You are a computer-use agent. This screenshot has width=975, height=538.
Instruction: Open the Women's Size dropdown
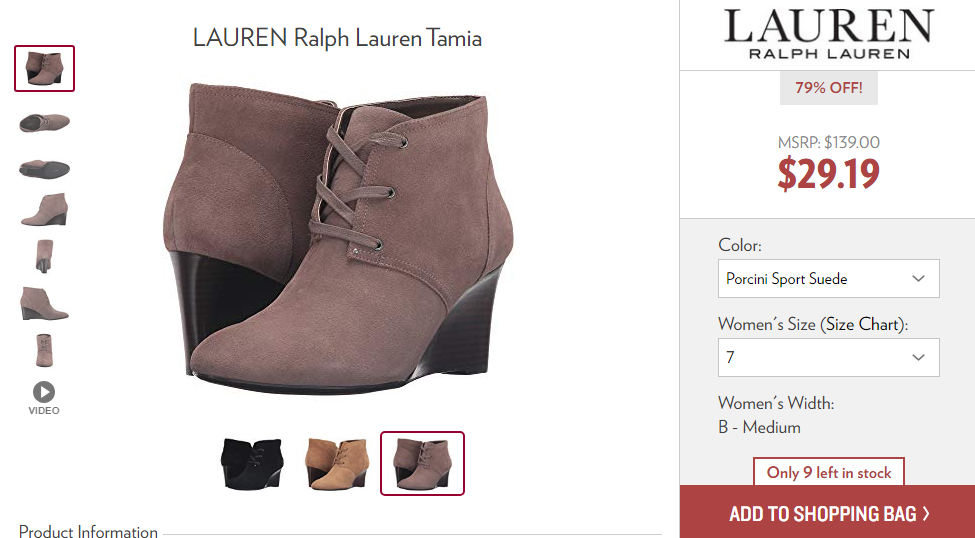828,358
